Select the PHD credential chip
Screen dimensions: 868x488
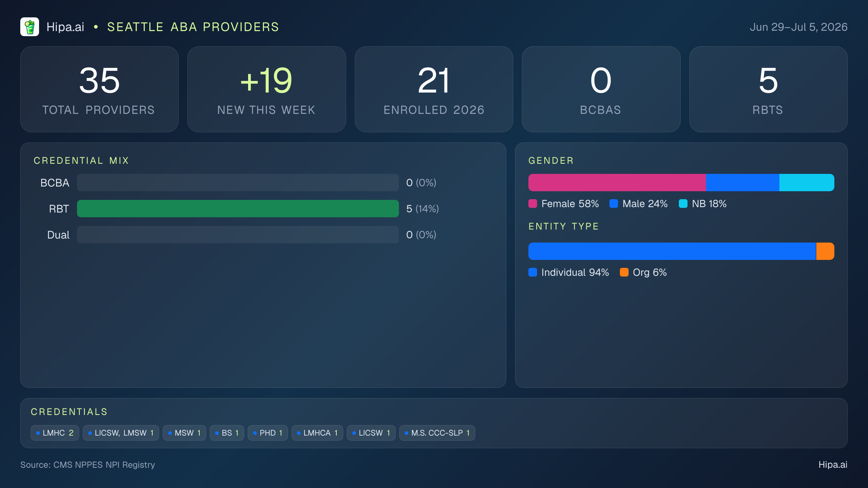(x=268, y=433)
